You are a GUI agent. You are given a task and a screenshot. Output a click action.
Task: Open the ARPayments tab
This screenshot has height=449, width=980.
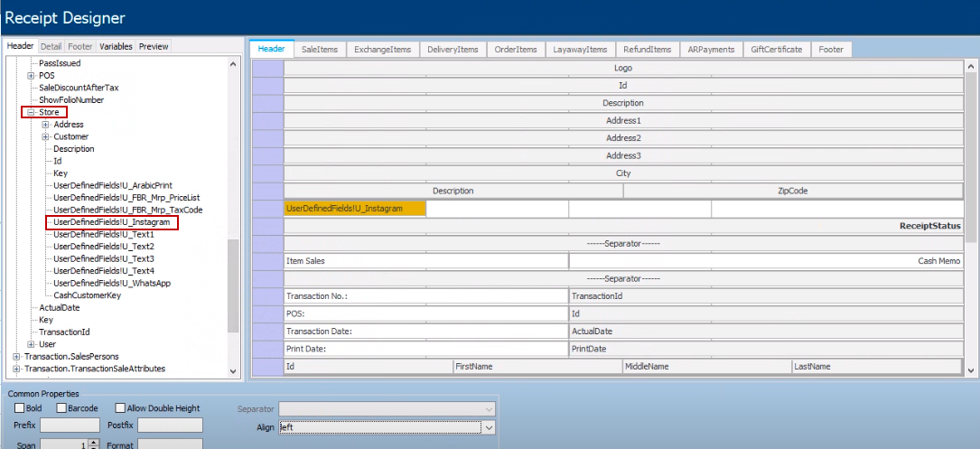tap(711, 50)
